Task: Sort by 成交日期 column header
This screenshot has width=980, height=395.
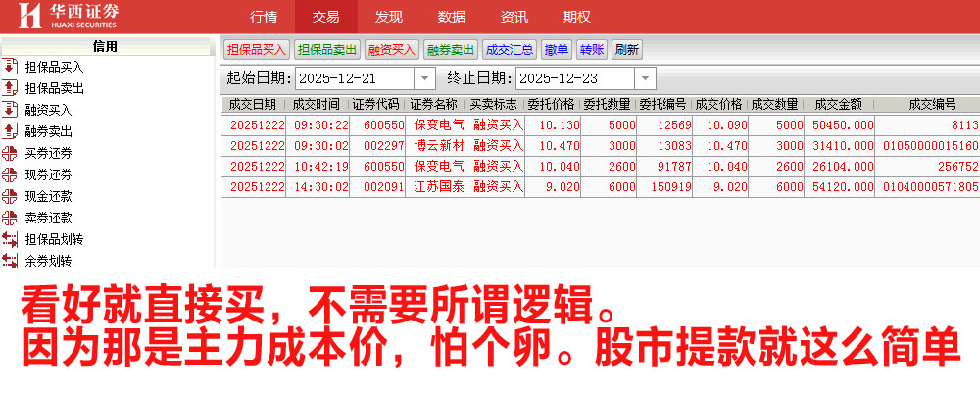Action: click(253, 104)
